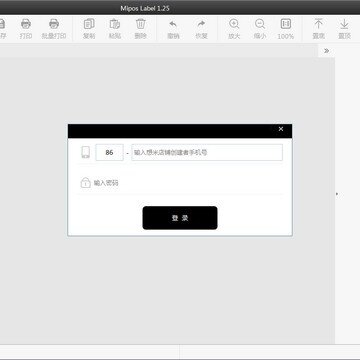This screenshot has height=360, width=360.
Task: Click the Redo (恢复) arrow icon
Action: coord(201,24)
